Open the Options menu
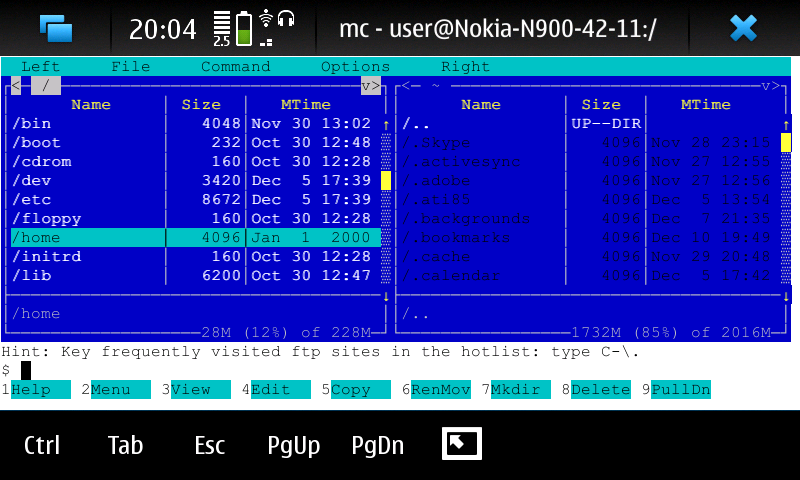The height and width of the screenshot is (480, 800). [356, 67]
